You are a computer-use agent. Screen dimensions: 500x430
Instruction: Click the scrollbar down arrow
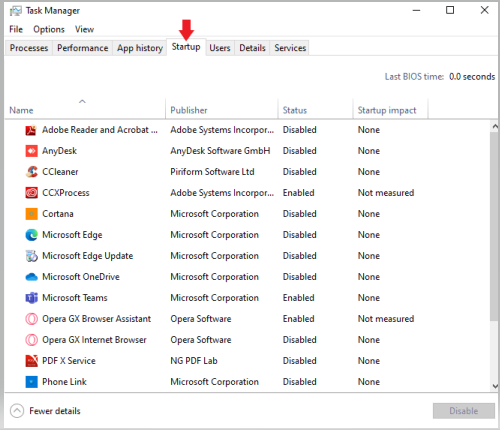[x=495, y=386]
